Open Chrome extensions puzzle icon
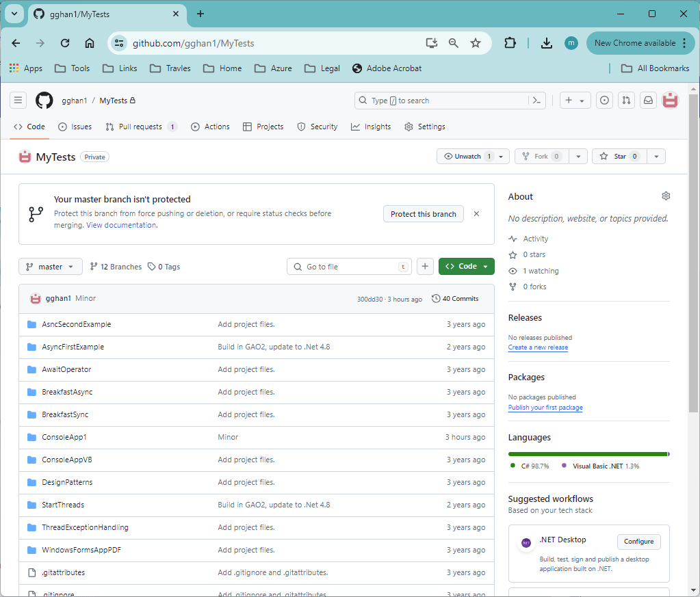Image resolution: width=700 pixels, height=597 pixels. (510, 43)
